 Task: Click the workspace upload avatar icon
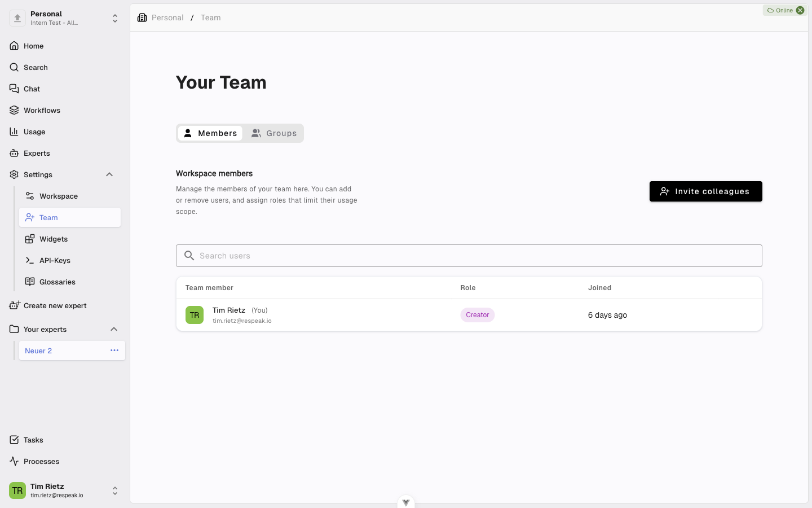point(17,18)
